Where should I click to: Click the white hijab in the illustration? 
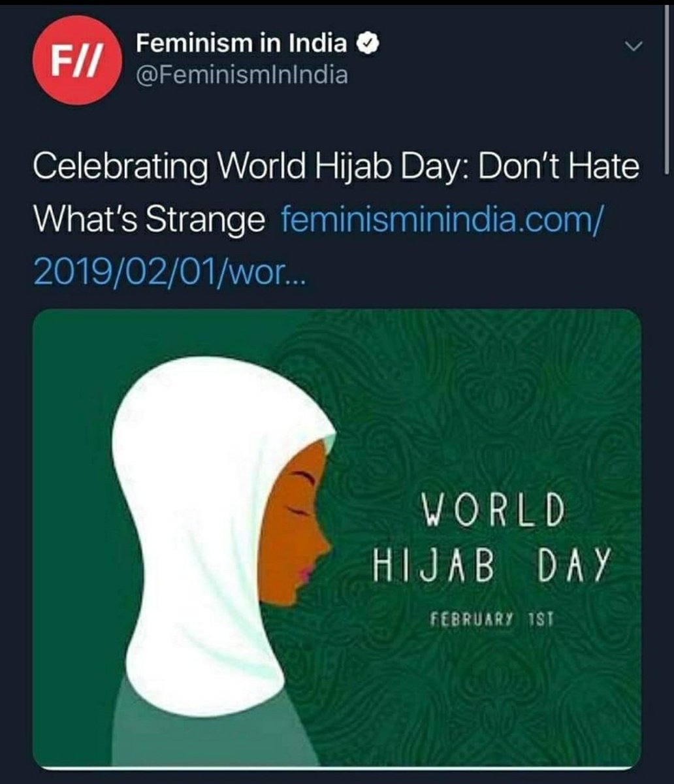[x=196, y=523]
